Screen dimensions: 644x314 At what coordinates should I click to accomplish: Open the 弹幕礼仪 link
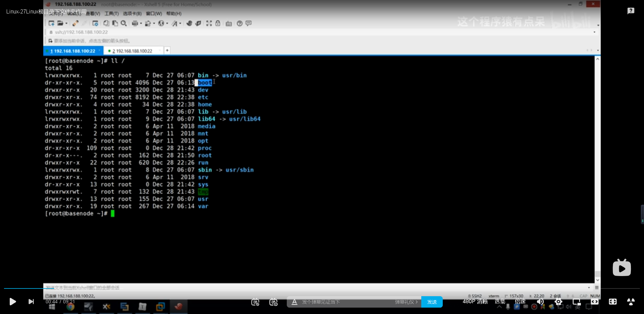406,302
